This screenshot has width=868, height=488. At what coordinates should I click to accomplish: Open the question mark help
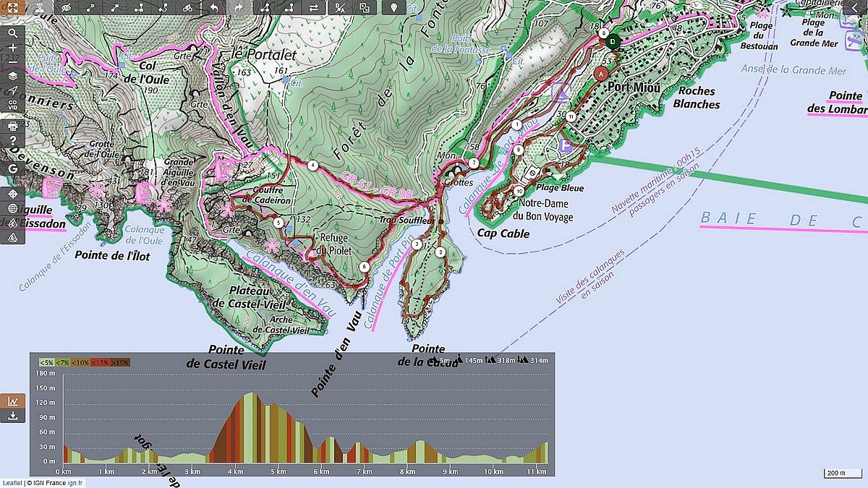(12, 140)
